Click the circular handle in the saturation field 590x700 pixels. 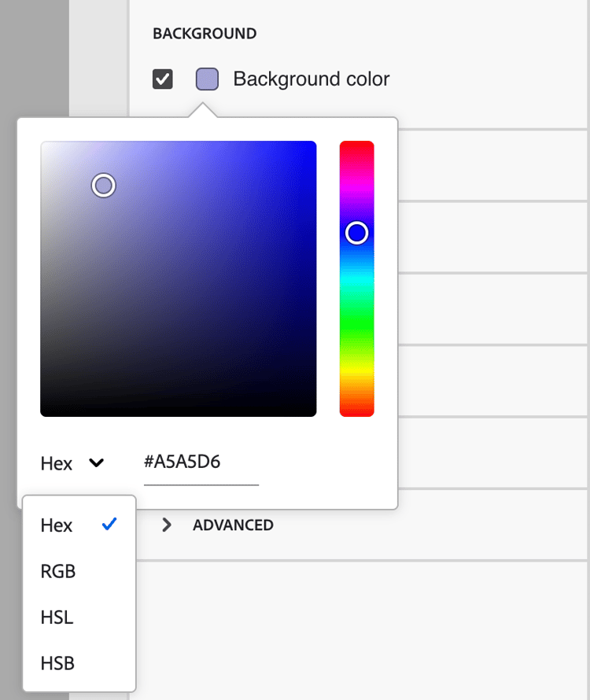pyautogui.click(x=104, y=186)
